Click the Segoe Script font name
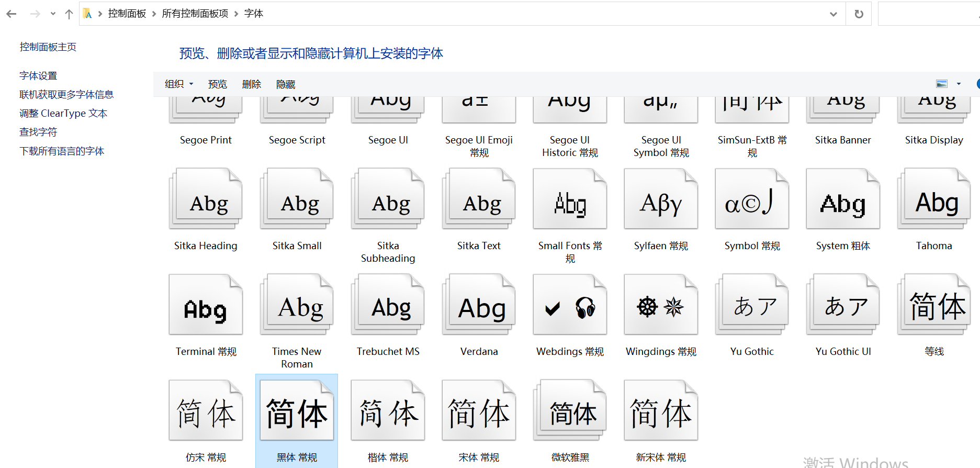Screen dimensions: 980x468 [x=297, y=140]
